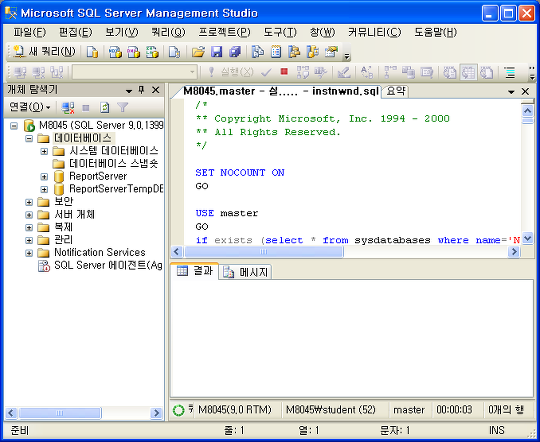The width and height of the screenshot is (540, 442).
Task: Switch output to Results to Grid
Action: coord(468,72)
